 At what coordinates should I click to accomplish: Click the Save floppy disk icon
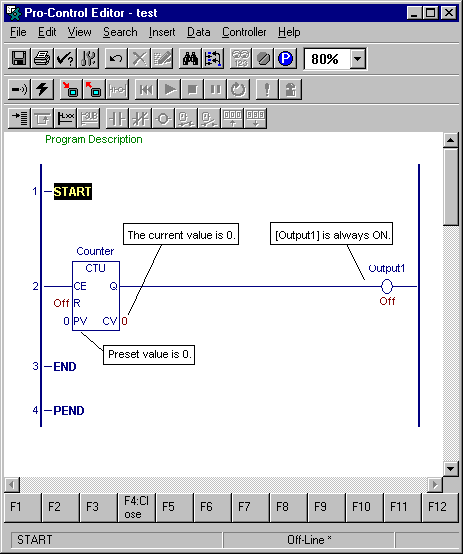point(19,58)
